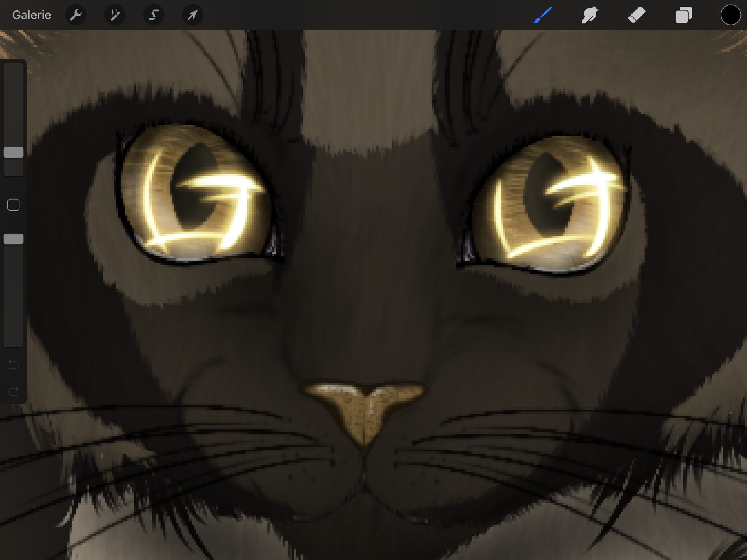Image resolution: width=747 pixels, height=560 pixels.
Task: Open the Actions wrench menu
Action: [76, 15]
